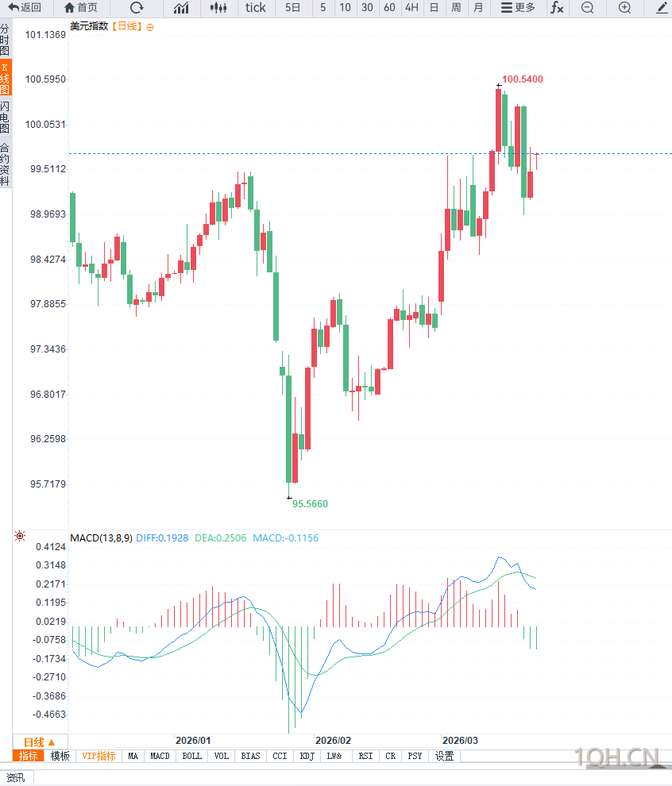The image size is (672, 786).
Task: Open the 资讯 news tab at bottom
Action: point(15,777)
